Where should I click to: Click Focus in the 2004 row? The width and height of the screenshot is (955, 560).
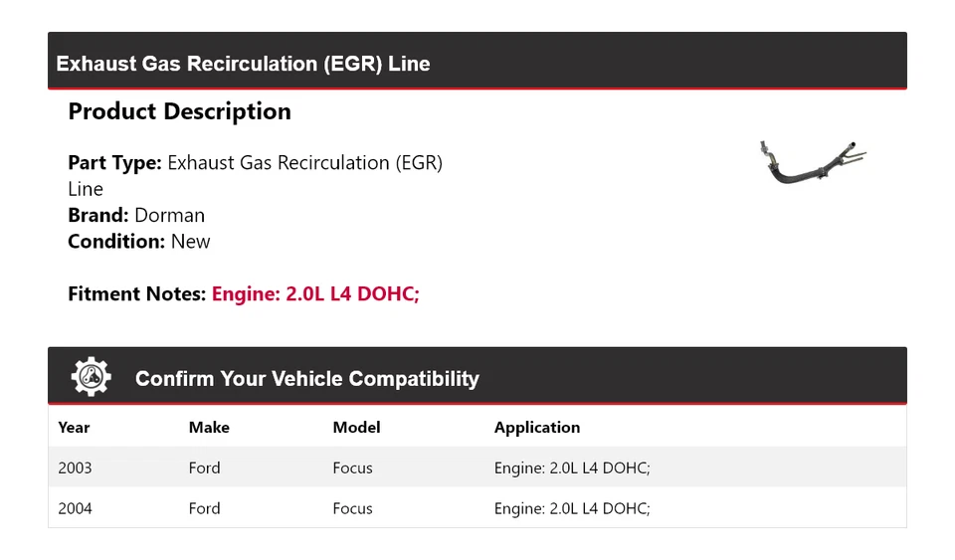pos(352,508)
